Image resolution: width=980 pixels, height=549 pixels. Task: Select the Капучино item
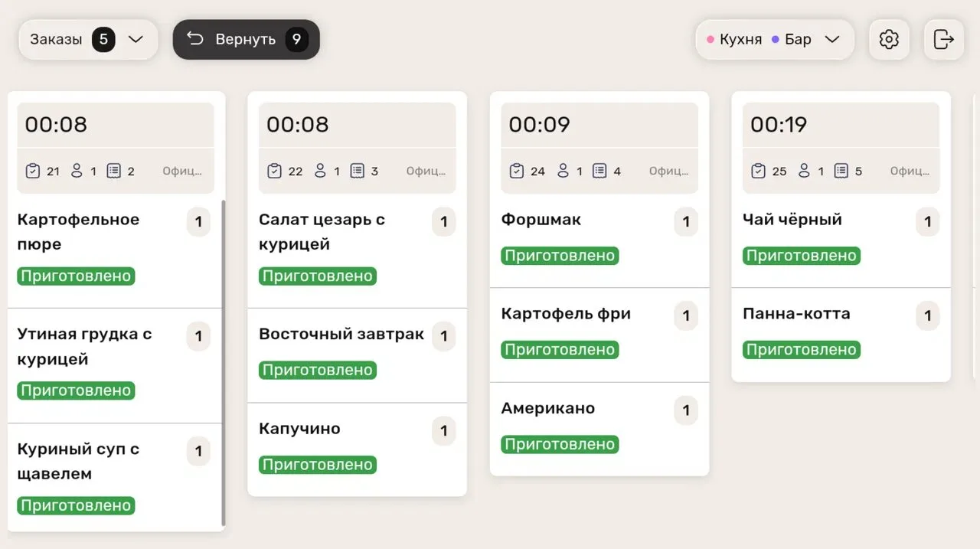coord(357,449)
